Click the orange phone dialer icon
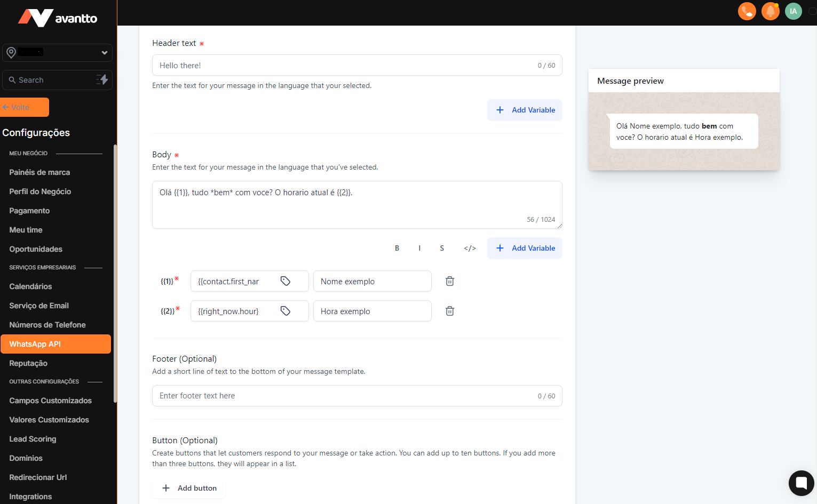The width and height of the screenshot is (817, 504). tap(747, 11)
